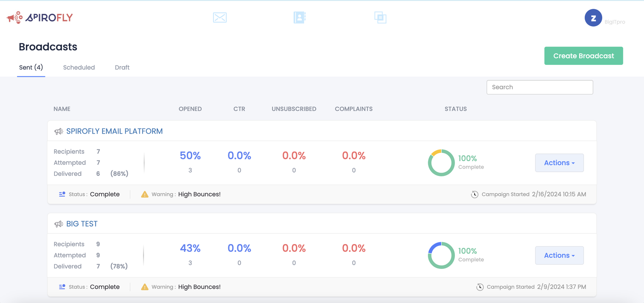Click clock icon near 2/16/2024 campaign start
This screenshot has width=644, height=303.
coord(475,194)
